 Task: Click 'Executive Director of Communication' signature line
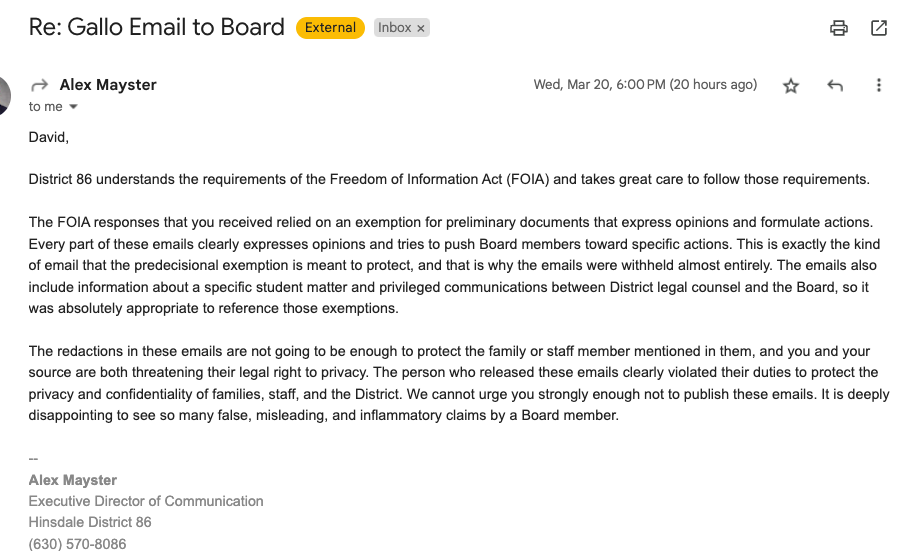pos(146,501)
